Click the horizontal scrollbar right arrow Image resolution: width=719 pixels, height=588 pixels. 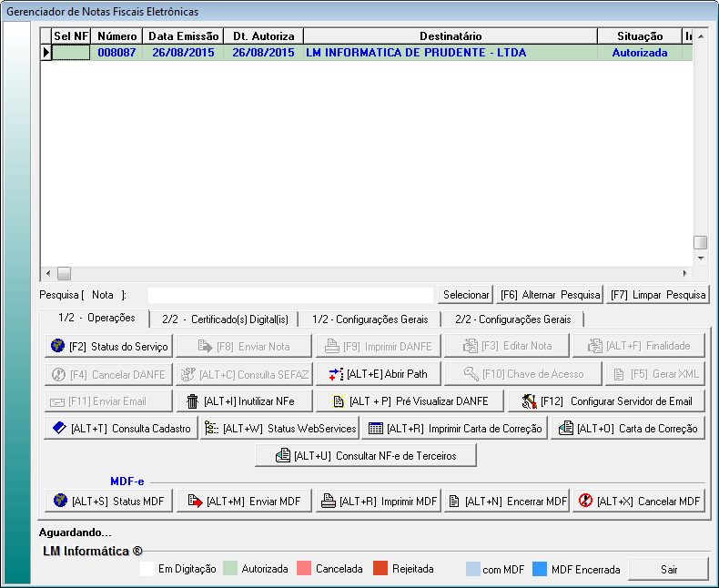[685, 273]
